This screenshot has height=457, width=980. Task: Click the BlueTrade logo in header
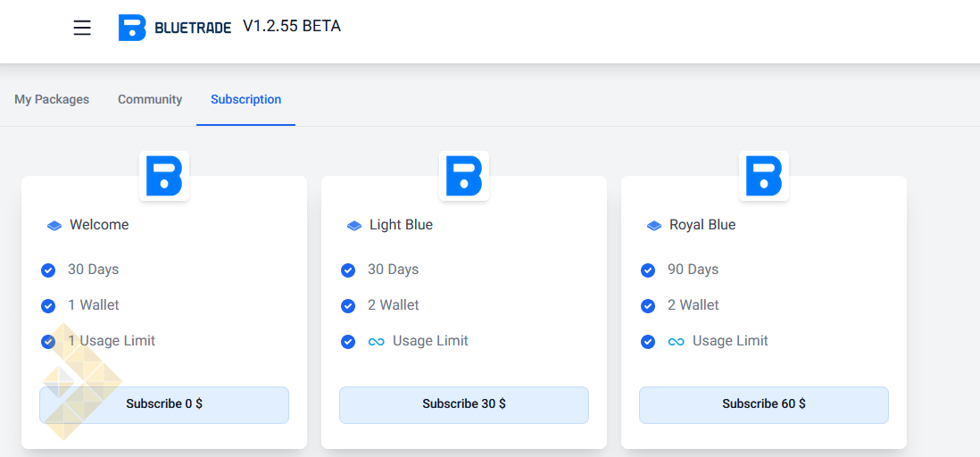174,28
